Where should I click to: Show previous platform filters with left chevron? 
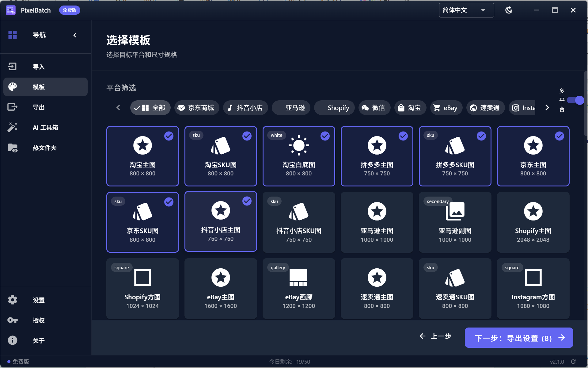(x=118, y=108)
